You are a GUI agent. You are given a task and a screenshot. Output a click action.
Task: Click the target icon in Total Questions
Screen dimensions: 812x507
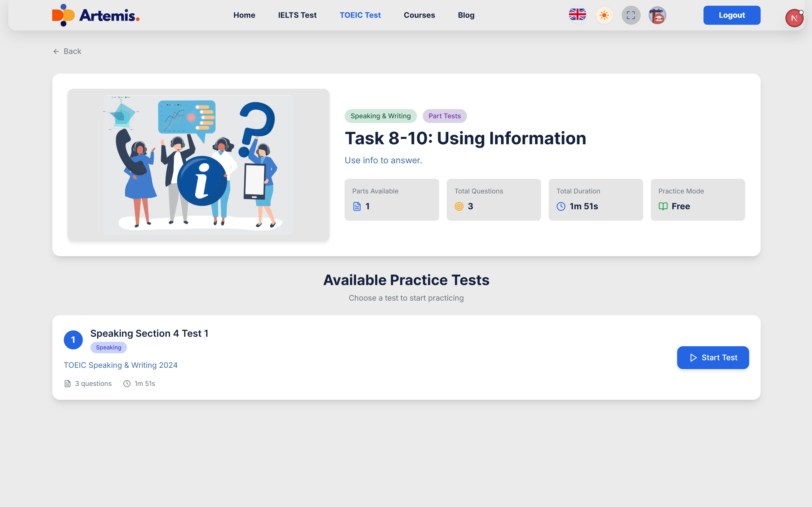[x=459, y=206]
